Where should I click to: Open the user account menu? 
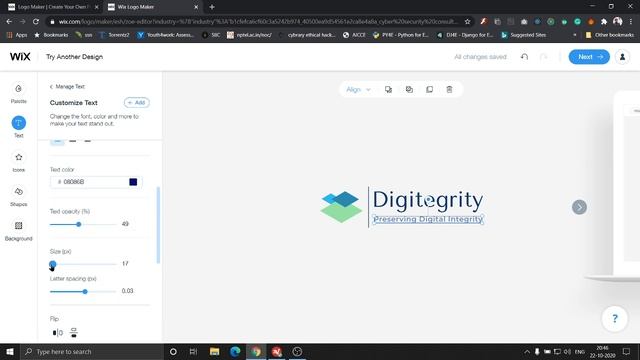pos(622,57)
